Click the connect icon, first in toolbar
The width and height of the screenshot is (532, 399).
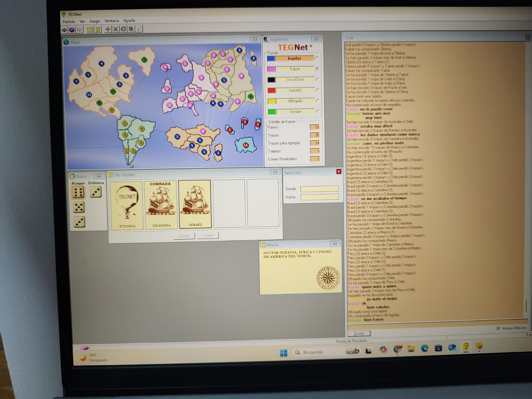click(65, 30)
